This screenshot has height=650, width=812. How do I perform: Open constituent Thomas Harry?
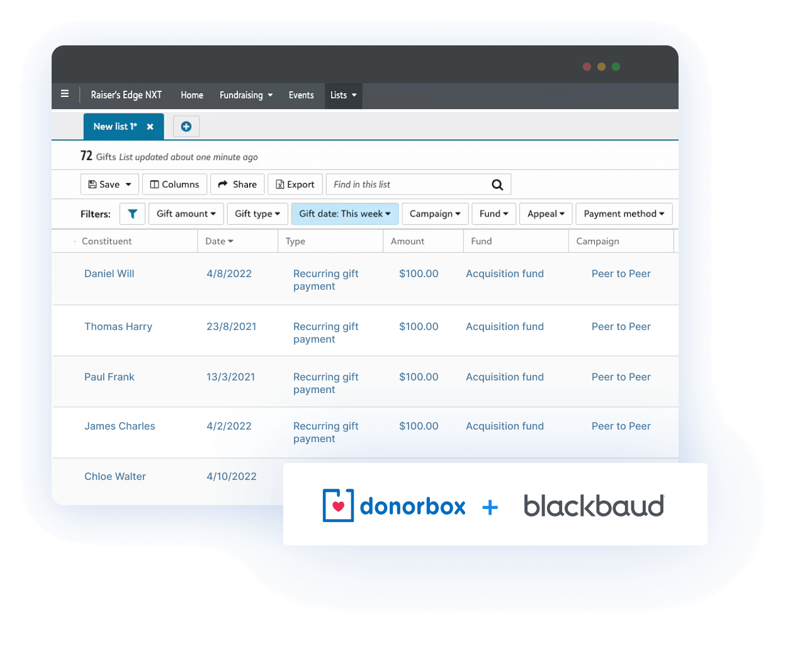coord(118,327)
